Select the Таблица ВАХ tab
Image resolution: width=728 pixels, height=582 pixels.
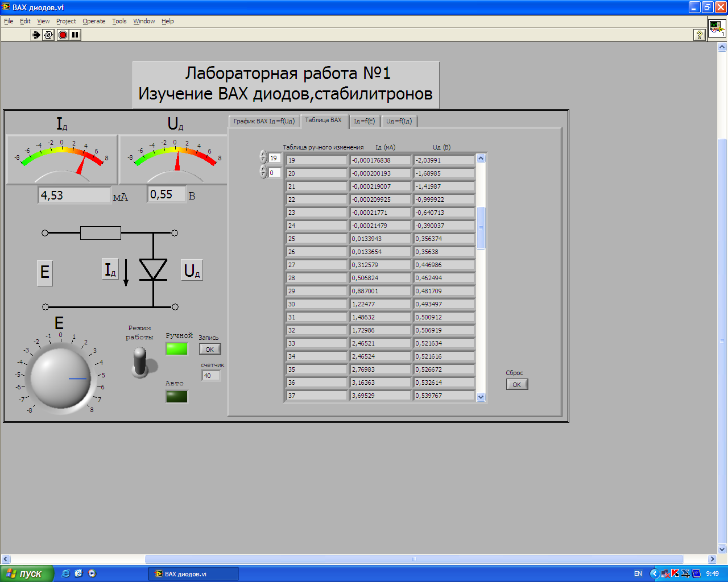(x=323, y=120)
